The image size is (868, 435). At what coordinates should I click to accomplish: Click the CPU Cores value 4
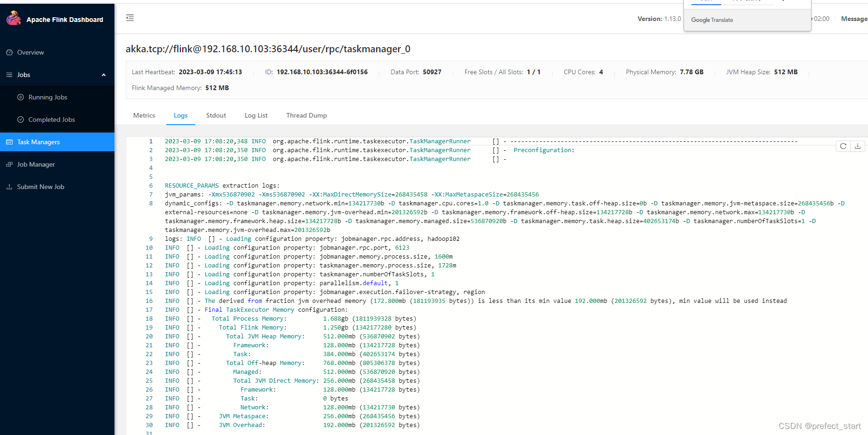(601, 72)
